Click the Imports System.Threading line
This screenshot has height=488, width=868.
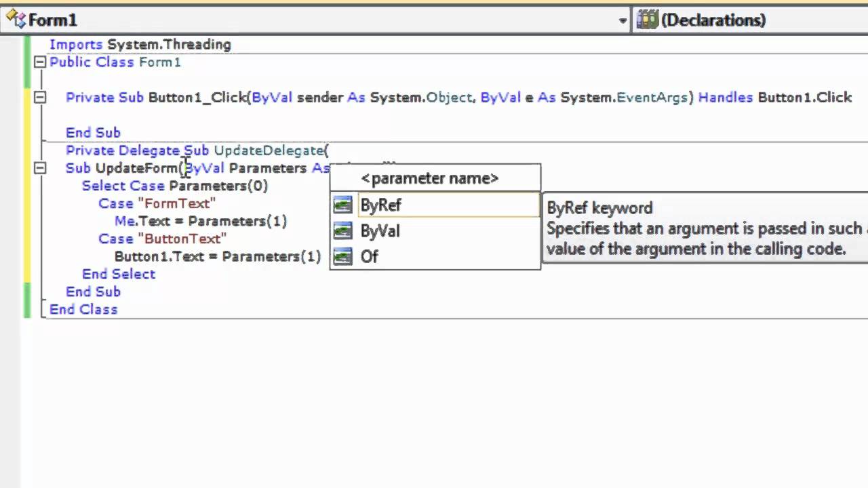[140, 44]
